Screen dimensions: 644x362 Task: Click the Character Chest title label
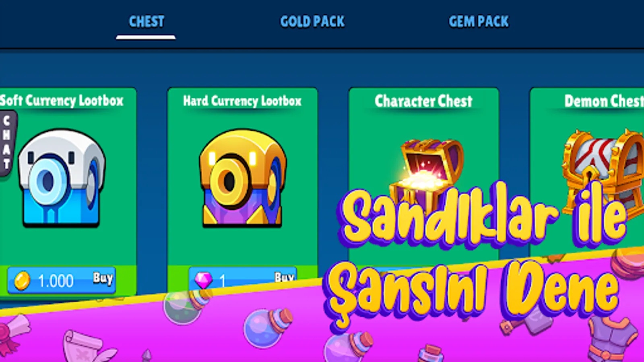pyautogui.click(x=423, y=101)
